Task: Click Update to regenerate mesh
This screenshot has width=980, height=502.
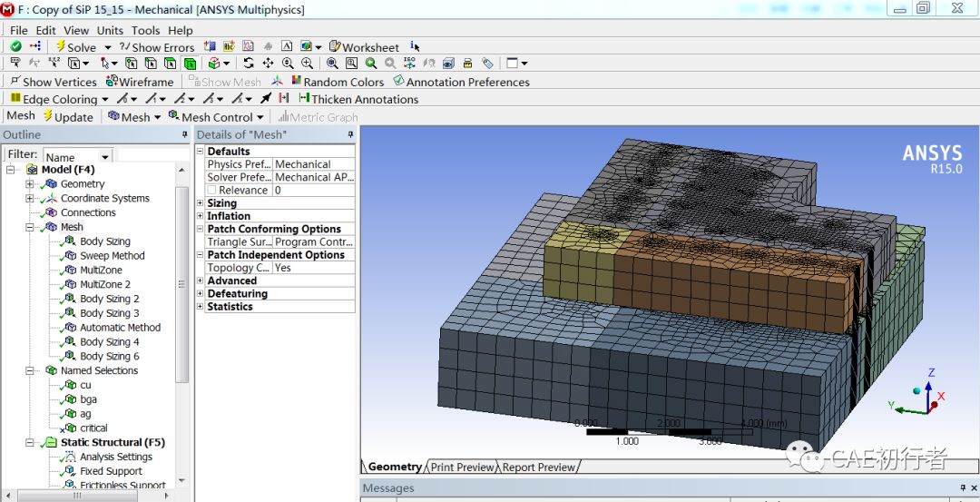Action: click(68, 117)
